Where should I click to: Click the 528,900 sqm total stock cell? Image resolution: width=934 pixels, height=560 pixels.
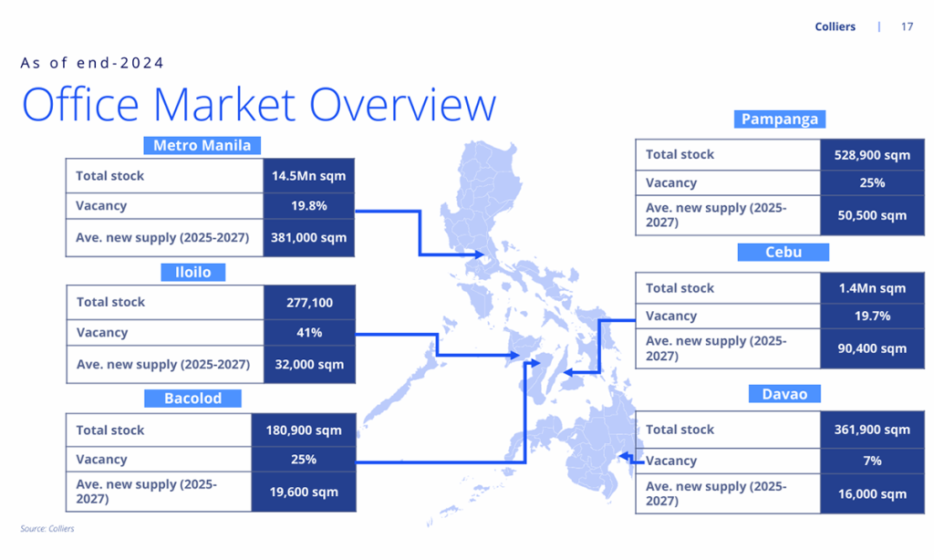[871, 155]
